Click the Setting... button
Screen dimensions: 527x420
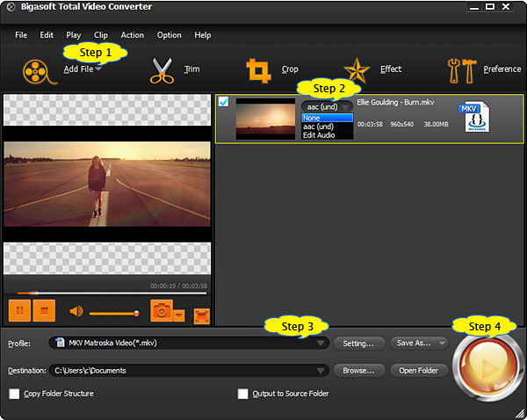pyautogui.click(x=358, y=344)
